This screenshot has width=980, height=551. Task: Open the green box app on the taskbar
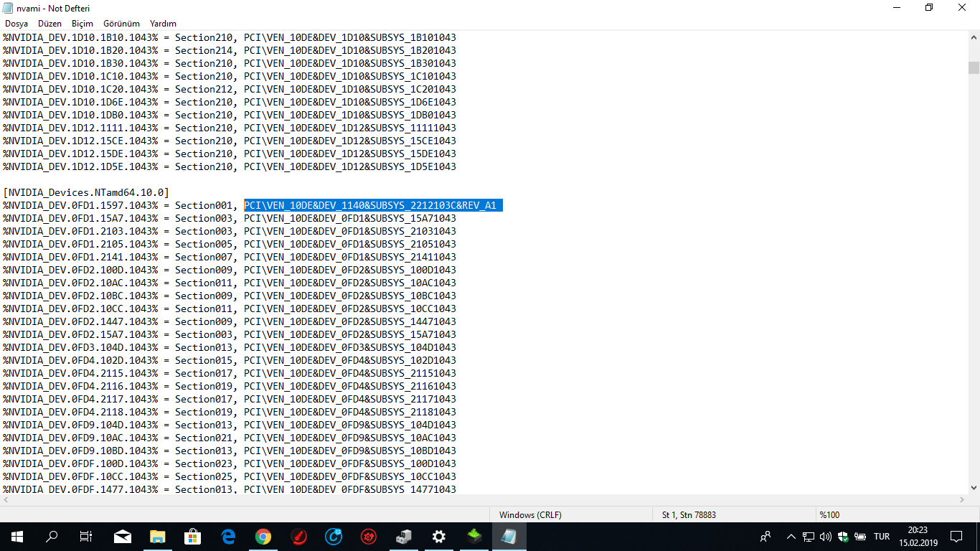(474, 536)
